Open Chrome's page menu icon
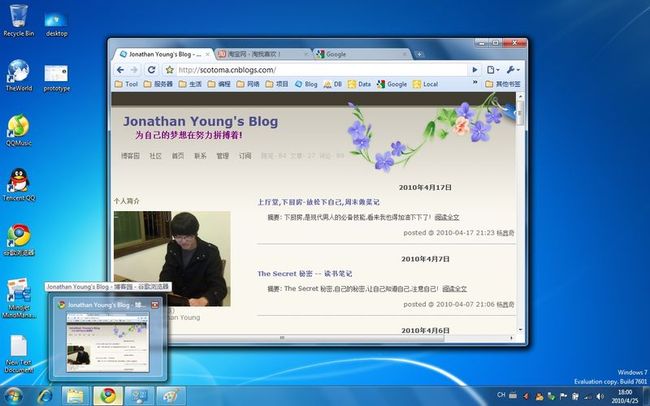Viewport: 650px width, 406px height. (493, 70)
